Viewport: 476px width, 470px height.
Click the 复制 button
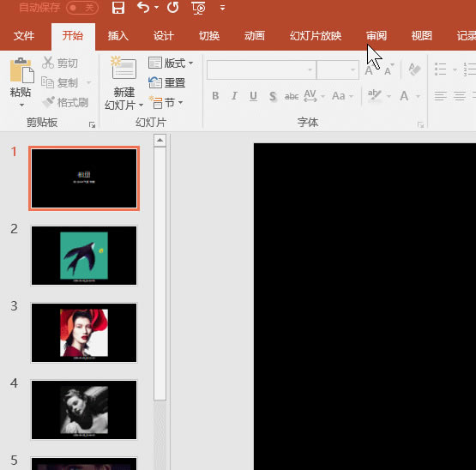(60, 82)
